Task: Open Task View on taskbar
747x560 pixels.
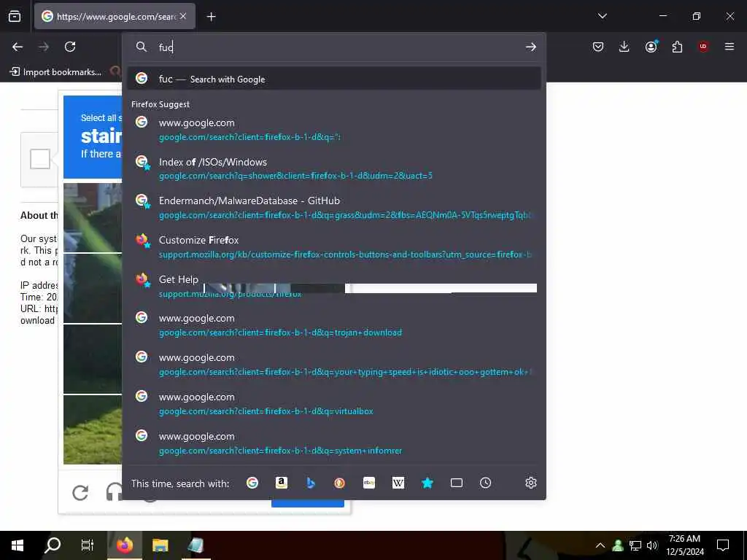Action: tap(88, 545)
